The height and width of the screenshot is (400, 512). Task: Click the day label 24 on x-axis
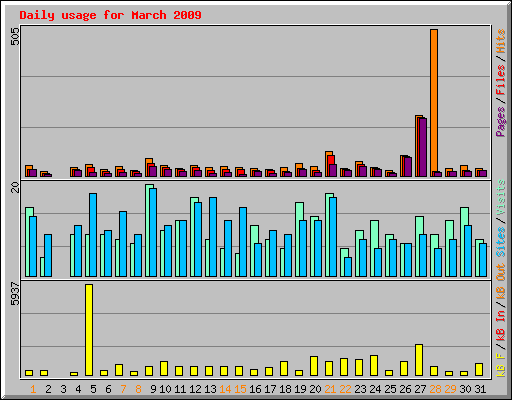point(375,389)
